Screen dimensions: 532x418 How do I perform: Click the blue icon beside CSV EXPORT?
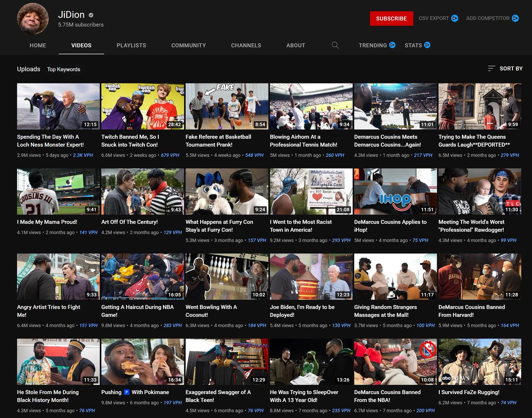(x=454, y=18)
